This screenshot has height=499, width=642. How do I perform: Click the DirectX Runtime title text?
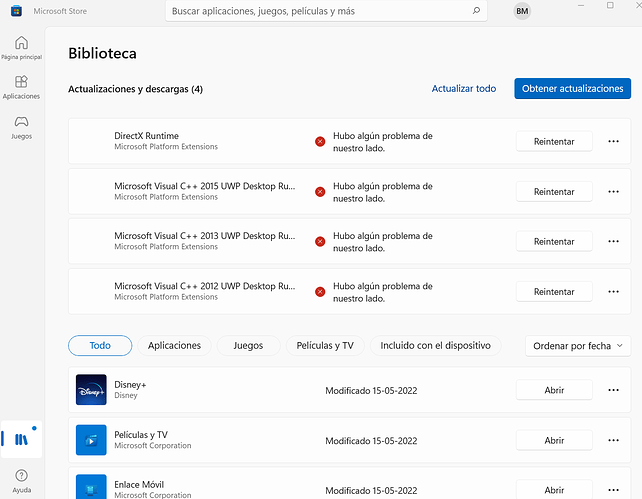click(x=147, y=136)
